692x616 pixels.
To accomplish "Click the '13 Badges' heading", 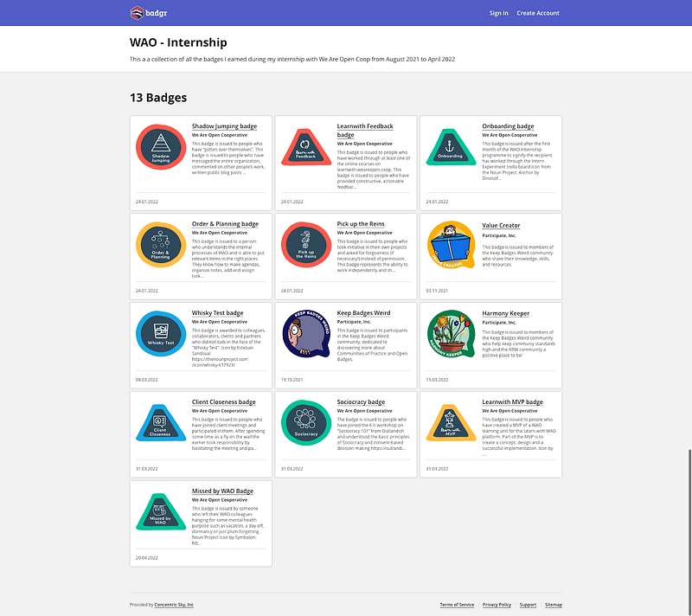I will click(158, 98).
